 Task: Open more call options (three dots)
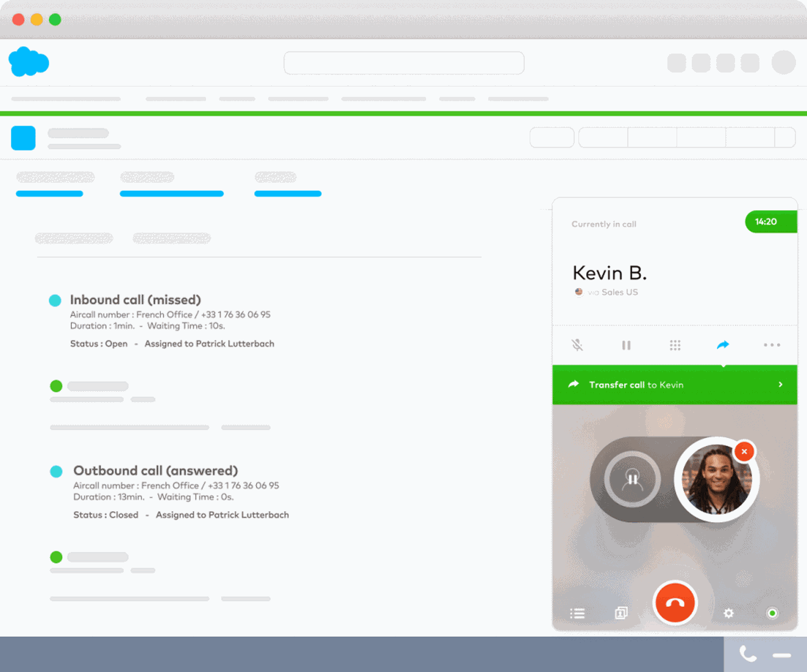point(772,345)
